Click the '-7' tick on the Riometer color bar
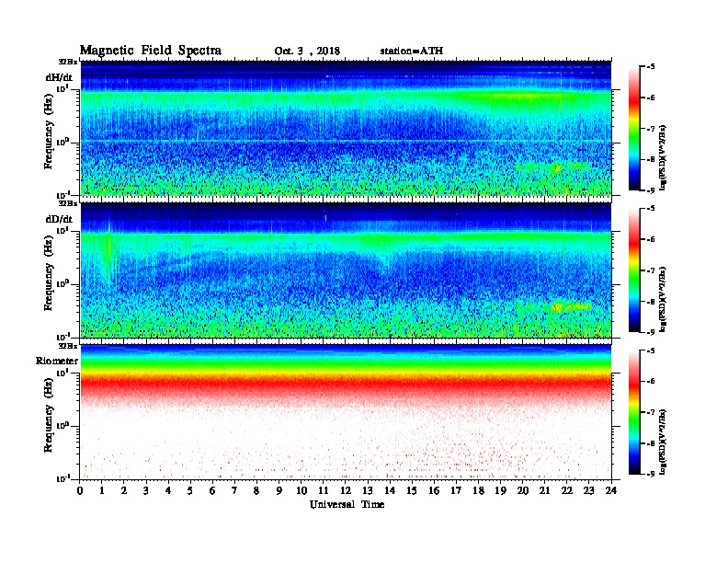Viewport: 728px width, 563px height. (x=651, y=412)
